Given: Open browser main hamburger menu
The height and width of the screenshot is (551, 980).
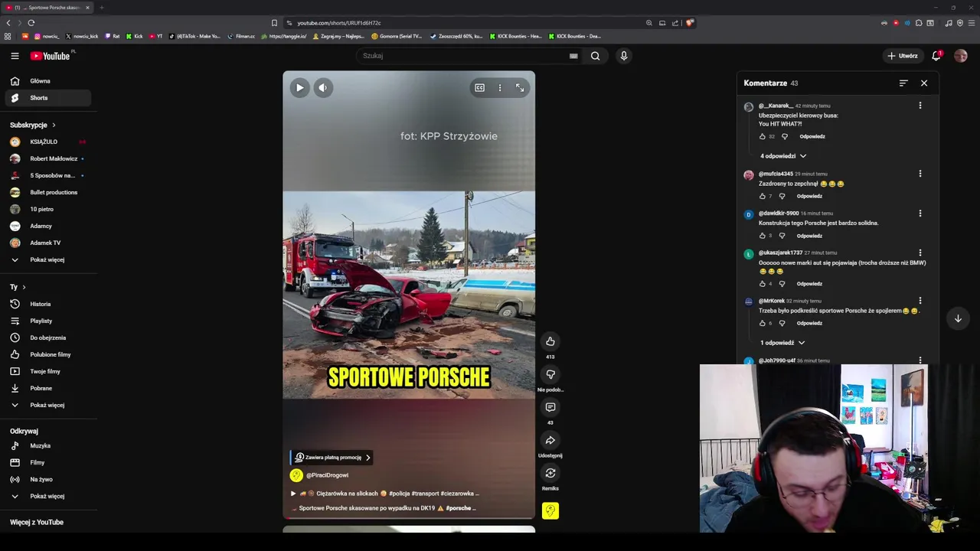Looking at the screenshot, I should click(x=971, y=23).
